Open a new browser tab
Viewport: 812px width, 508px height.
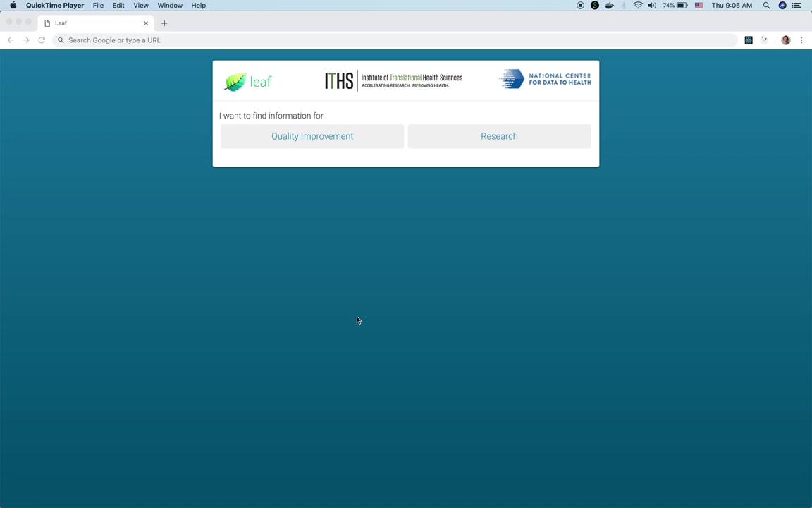(x=164, y=23)
